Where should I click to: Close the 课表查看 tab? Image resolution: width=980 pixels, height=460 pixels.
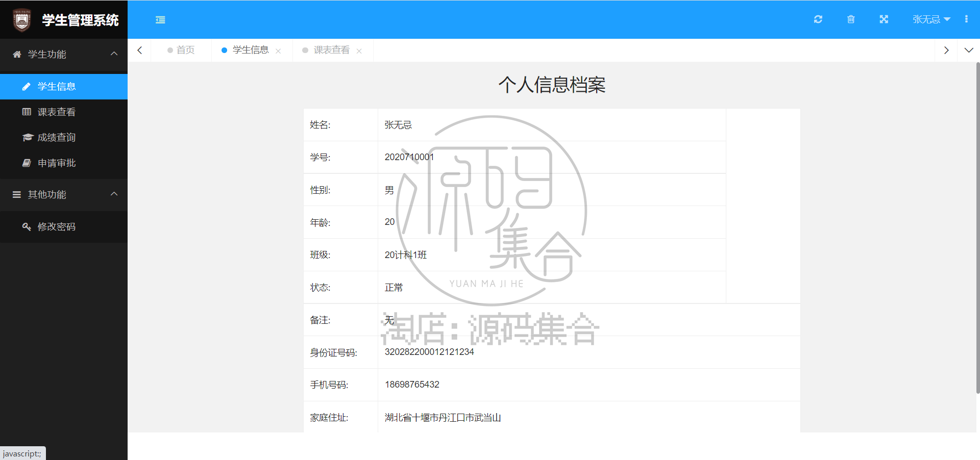359,51
